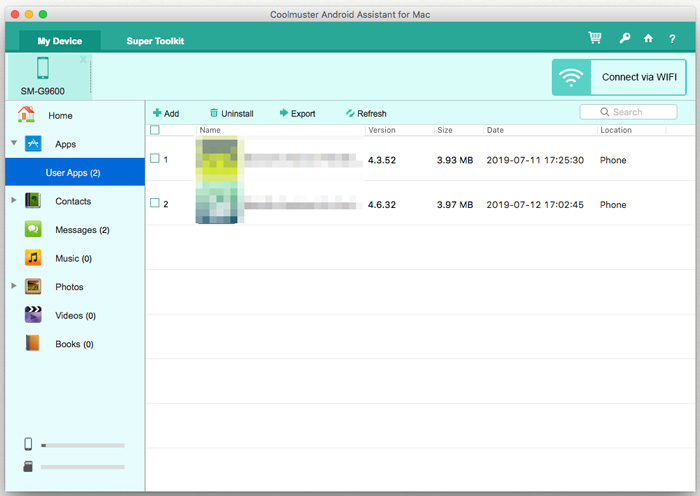Expand the Photos tree section

pyautogui.click(x=14, y=286)
